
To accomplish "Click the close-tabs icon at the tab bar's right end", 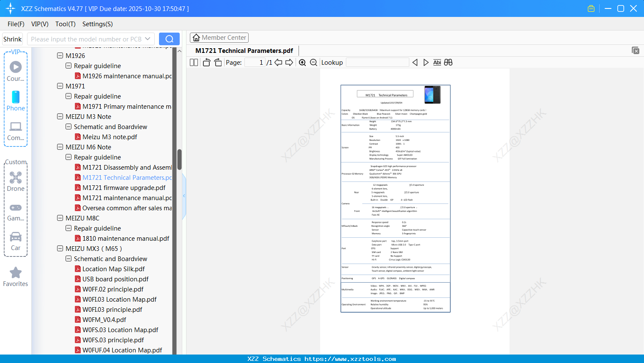I will click(x=636, y=50).
